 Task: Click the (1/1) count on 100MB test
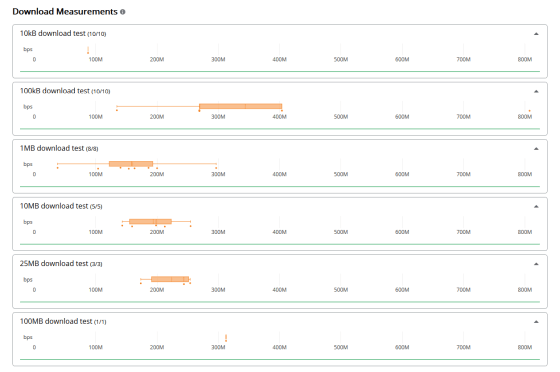[100, 322]
